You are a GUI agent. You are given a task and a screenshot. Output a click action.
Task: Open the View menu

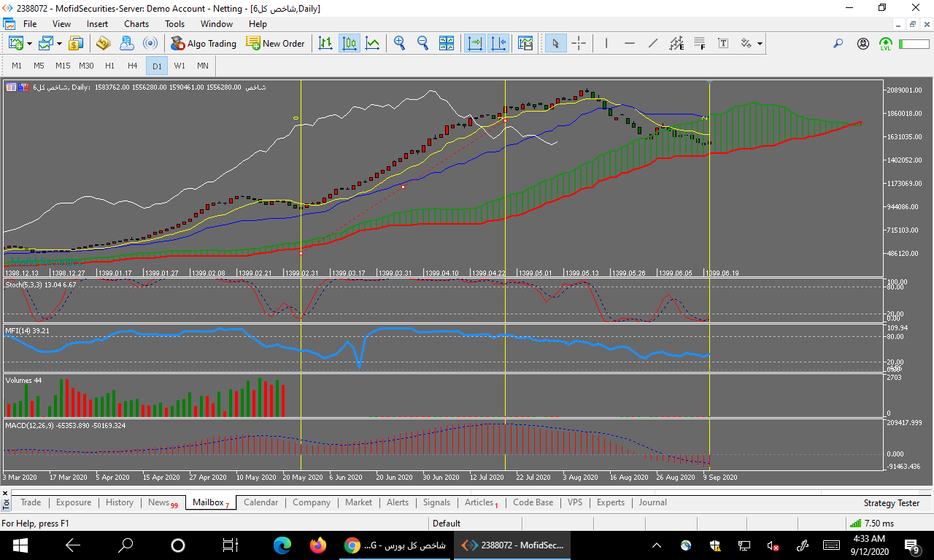(62, 24)
